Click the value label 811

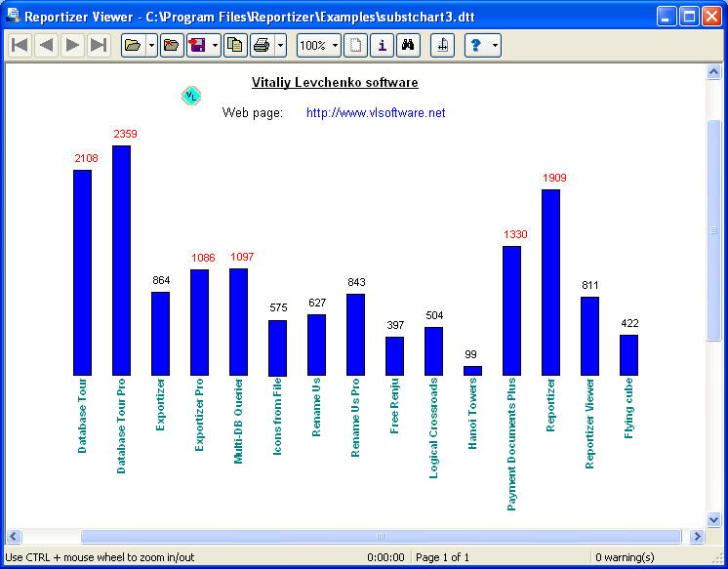pyautogui.click(x=590, y=285)
